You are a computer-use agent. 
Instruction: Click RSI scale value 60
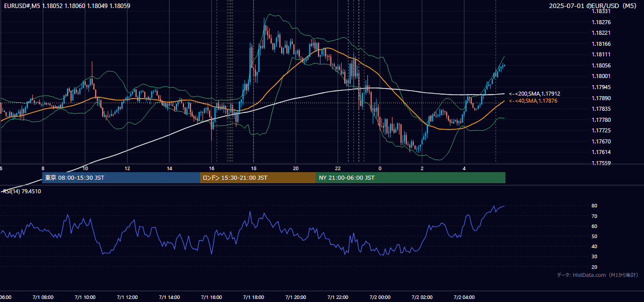pos(594,226)
